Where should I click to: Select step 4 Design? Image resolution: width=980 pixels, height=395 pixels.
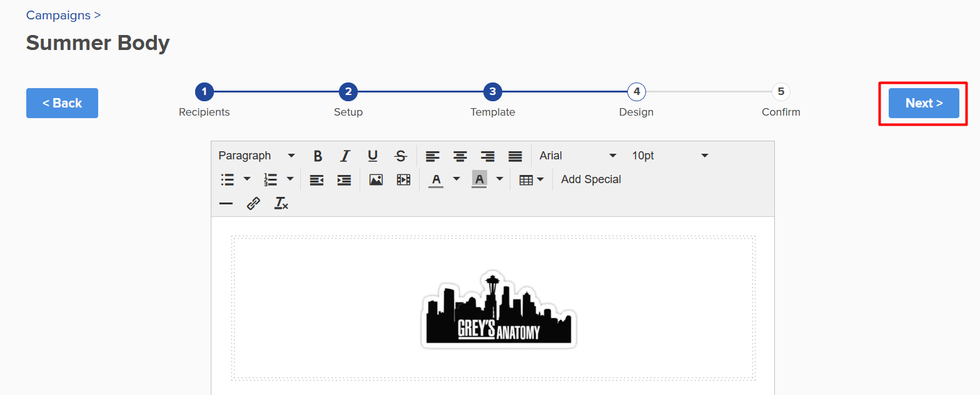[637, 92]
